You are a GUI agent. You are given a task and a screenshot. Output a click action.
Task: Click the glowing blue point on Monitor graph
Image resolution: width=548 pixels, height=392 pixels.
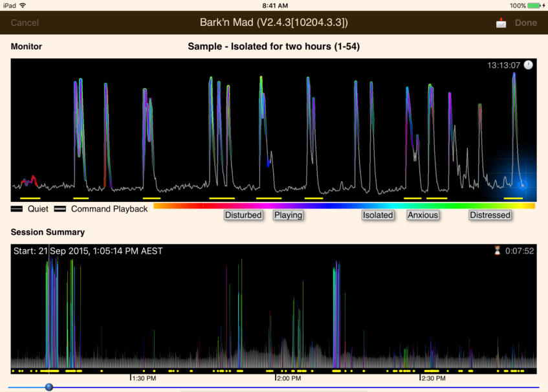click(x=523, y=184)
